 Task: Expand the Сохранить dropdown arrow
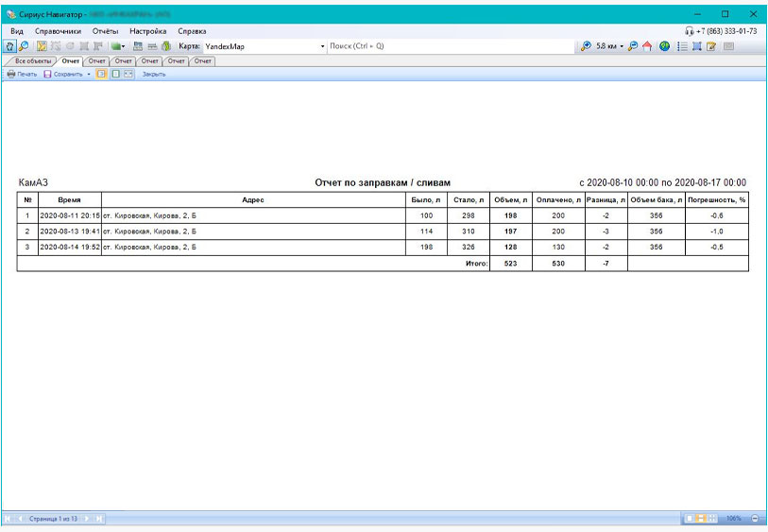click(89, 74)
